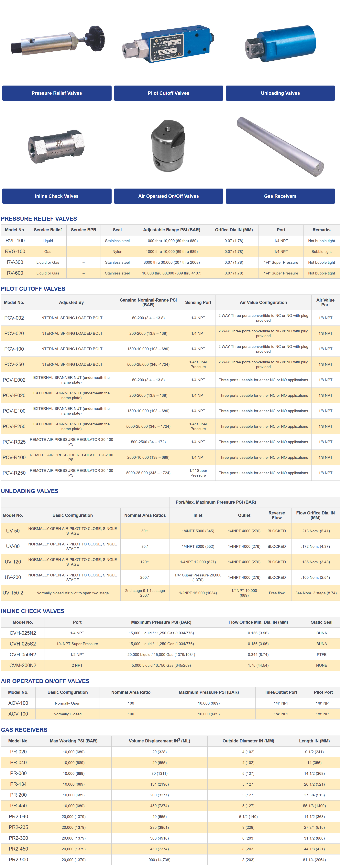Image resolution: width=341 pixels, height=868 pixels.
Task: Open the Pilot Cutoff Valves button
Action: tap(168, 93)
